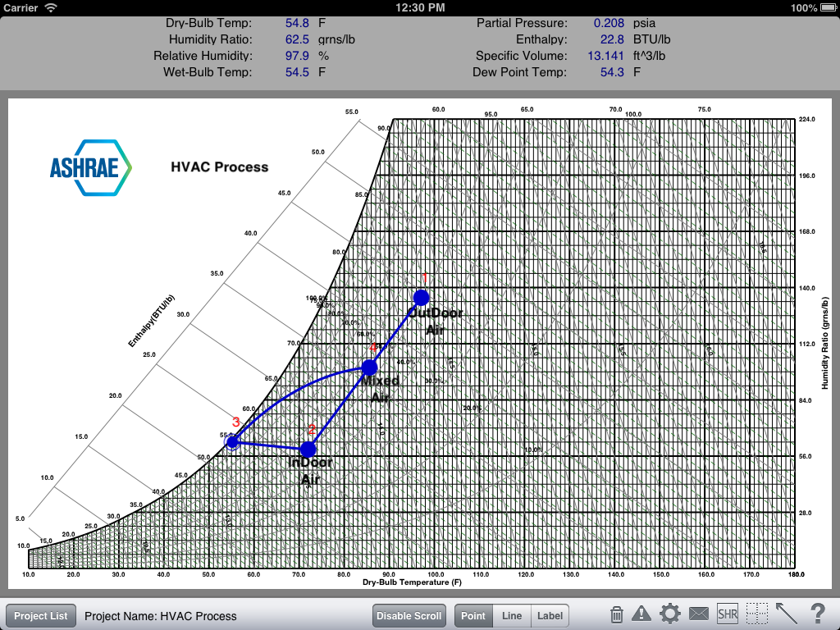
Task: Tap the 12:30 PM clock in status bar
Action: (x=420, y=7)
